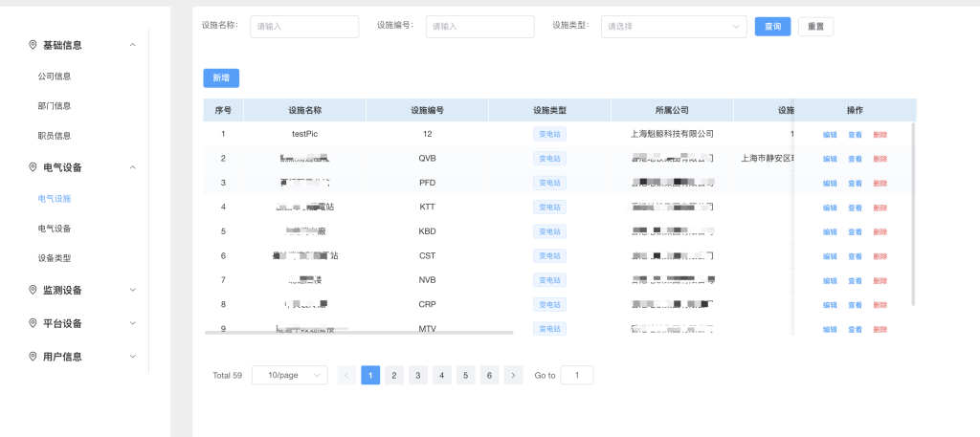
Task: Click 编辑 link for the testPic row
Action: pos(830,135)
